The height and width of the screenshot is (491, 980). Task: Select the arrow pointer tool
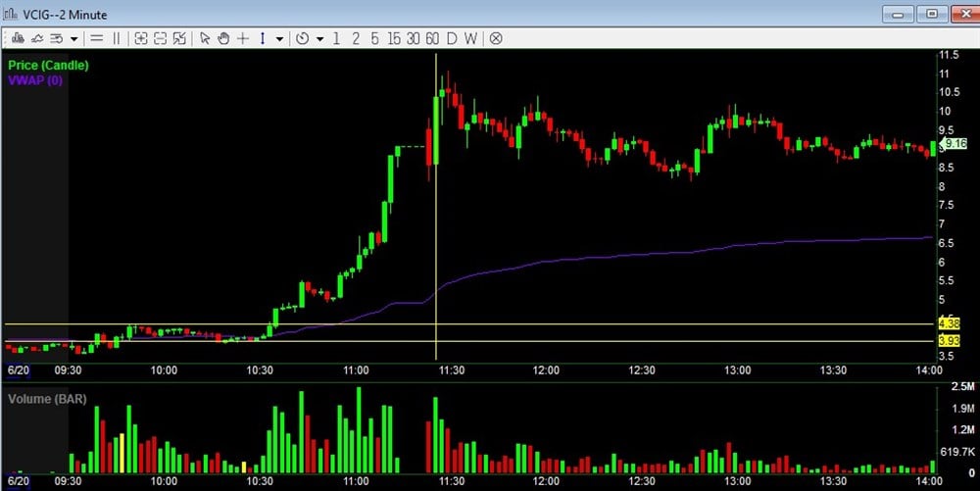[x=205, y=39]
